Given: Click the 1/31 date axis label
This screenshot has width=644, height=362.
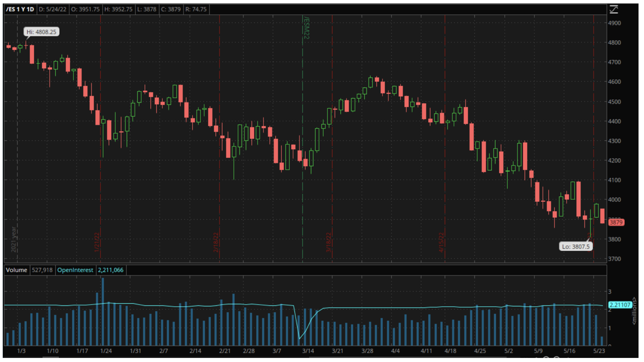Looking at the screenshot, I should (136, 351).
